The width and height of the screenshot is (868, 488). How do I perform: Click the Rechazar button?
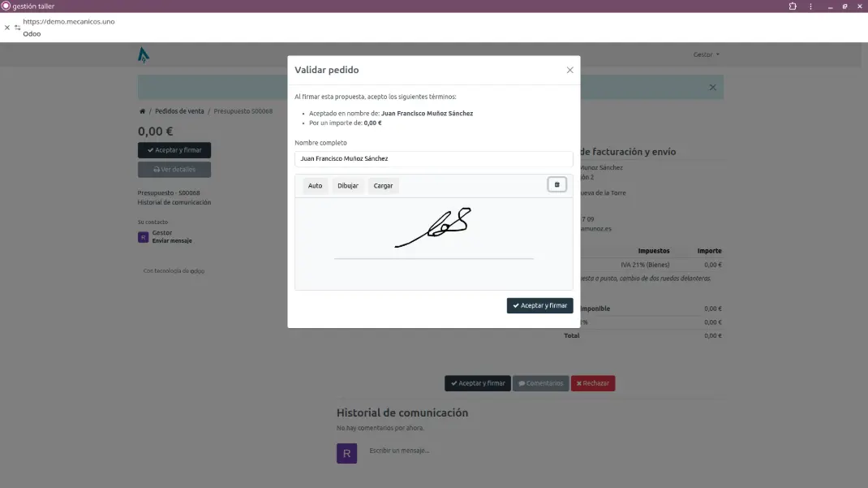pos(592,382)
